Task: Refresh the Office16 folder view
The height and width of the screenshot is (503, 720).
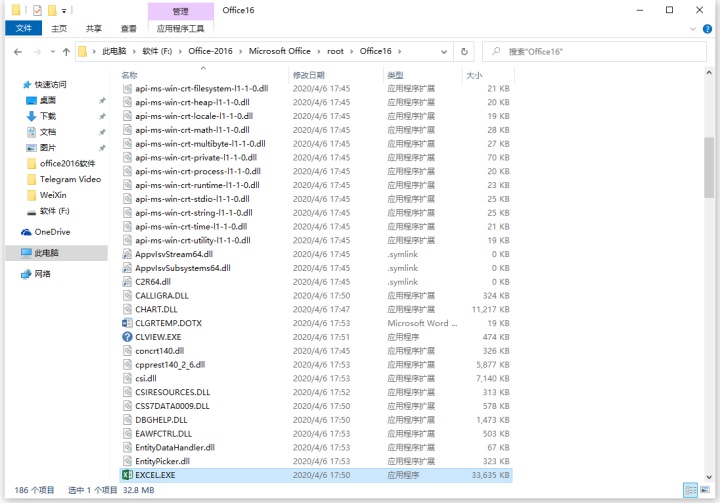Action: (464, 51)
